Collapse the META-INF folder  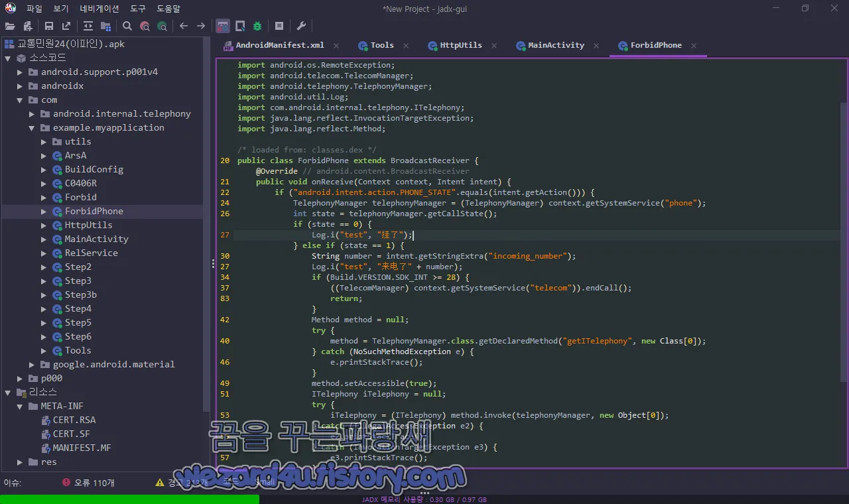click(20, 406)
